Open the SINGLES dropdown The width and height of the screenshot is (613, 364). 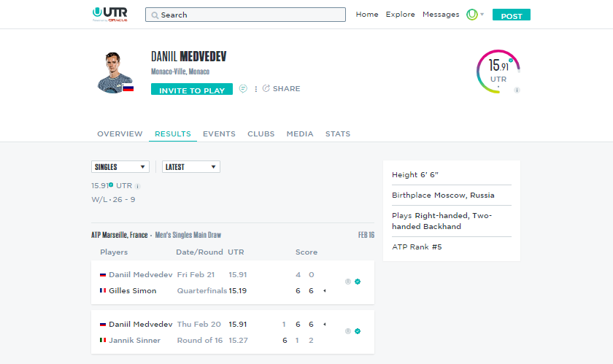[x=120, y=167]
